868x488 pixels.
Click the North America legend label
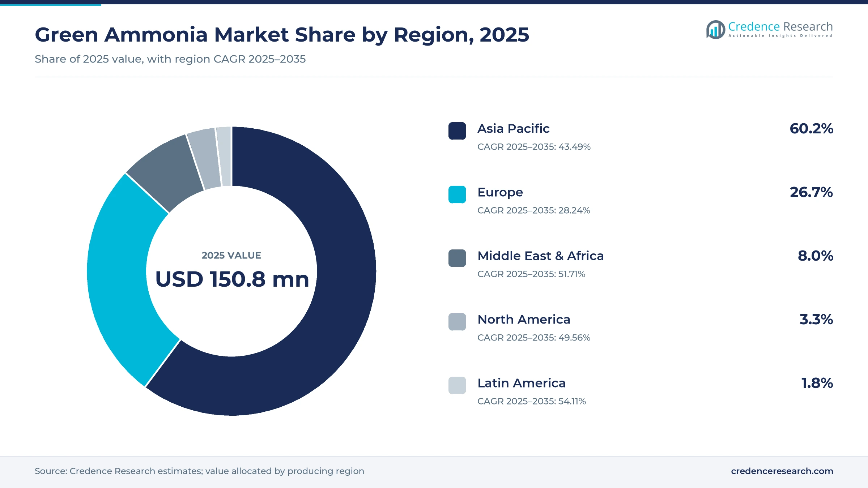524,319
